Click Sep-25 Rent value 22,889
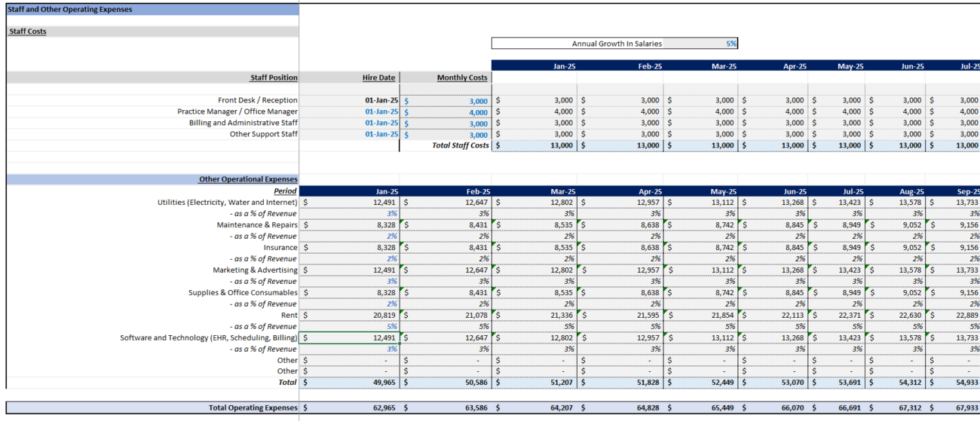The width and height of the screenshot is (980, 421). tap(953, 315)
